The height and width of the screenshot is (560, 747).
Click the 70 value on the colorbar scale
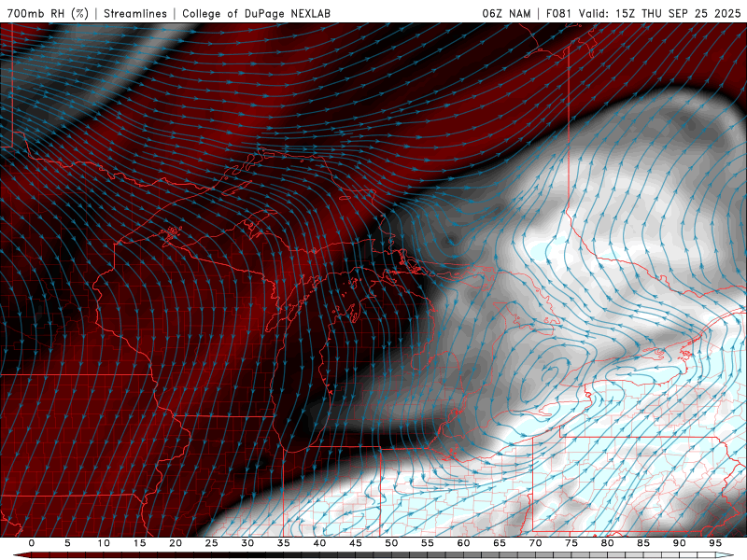pyautogui.click(x=535, y=543)
